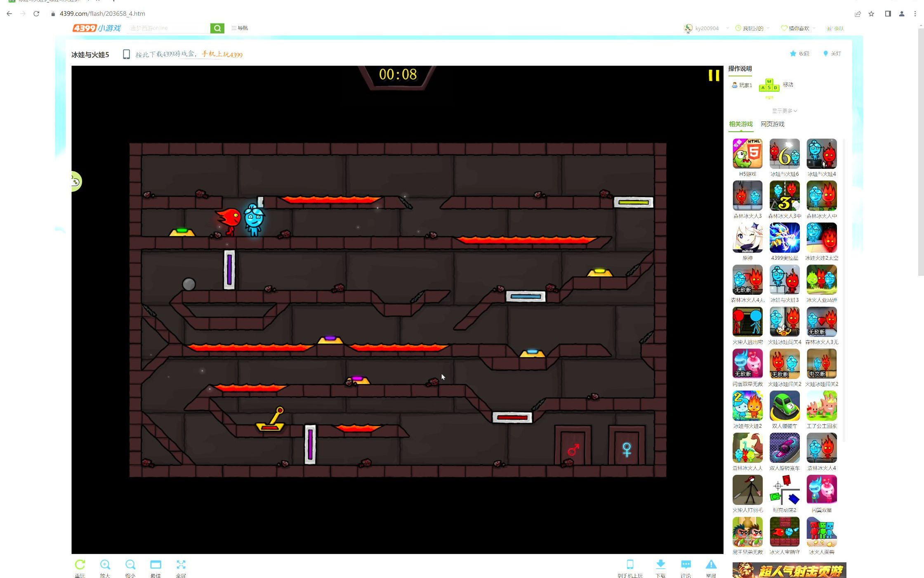
Task: Click the 手机上玩4399 orange link
Action: click(222, 54)
